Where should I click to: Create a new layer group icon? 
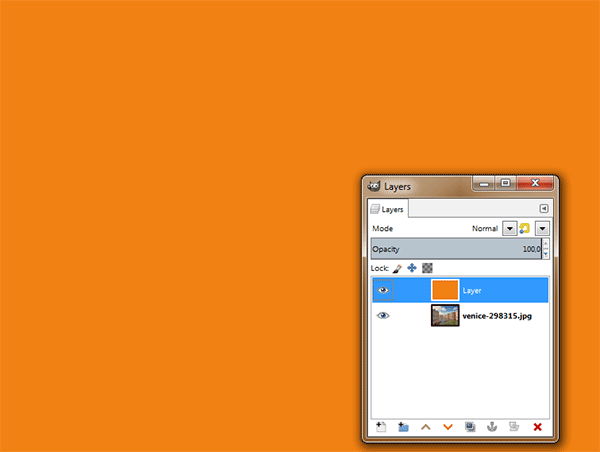coord(403,427)
